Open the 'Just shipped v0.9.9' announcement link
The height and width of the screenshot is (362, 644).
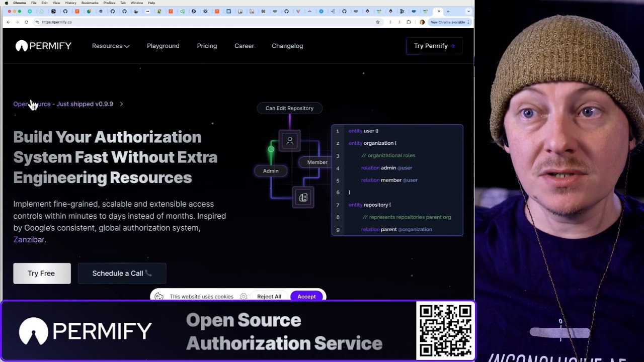pos(63,104)
